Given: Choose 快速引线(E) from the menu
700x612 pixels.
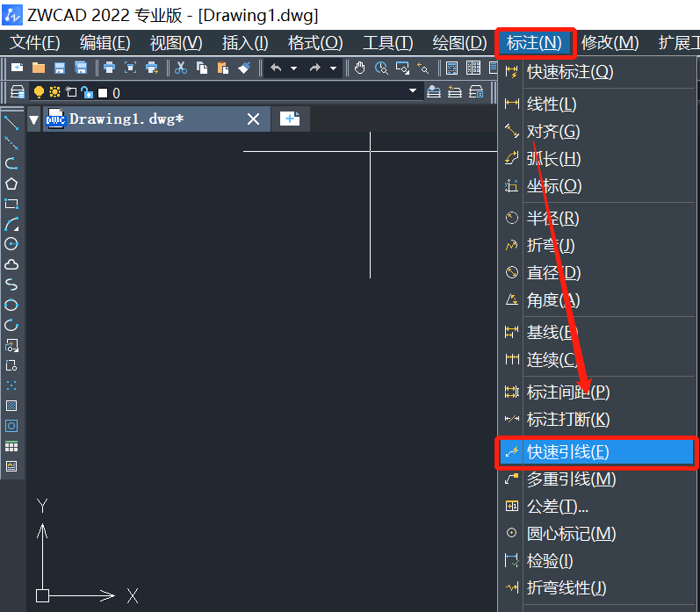Looking at the screenshot, I should click(596, 452).
